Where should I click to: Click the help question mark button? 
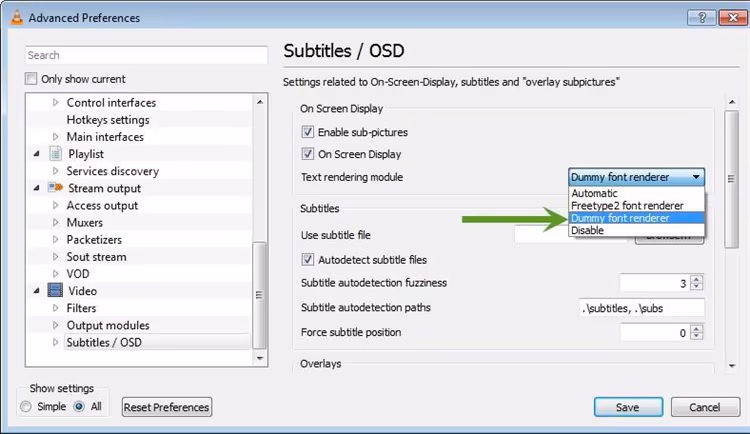(x=701, y=18)
